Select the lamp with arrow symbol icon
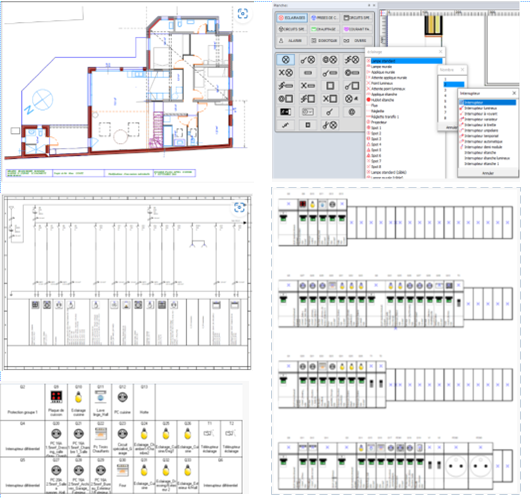Viewport: 530px width, 498px height. point(352,99)
